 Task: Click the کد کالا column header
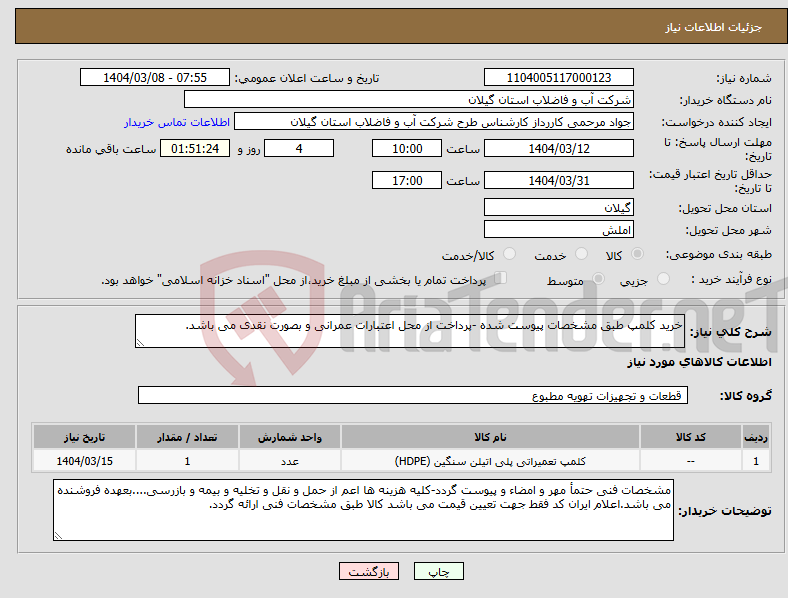tap(691, 437)
